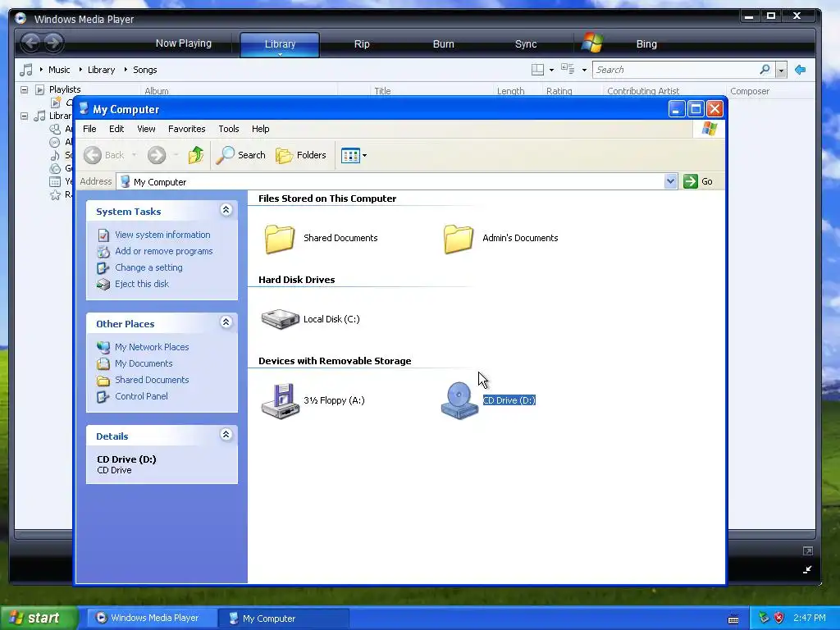This screenshot has width=840, height=630.
Task: Open the layout options dropdown arrow
Action: tap(551, 70)
